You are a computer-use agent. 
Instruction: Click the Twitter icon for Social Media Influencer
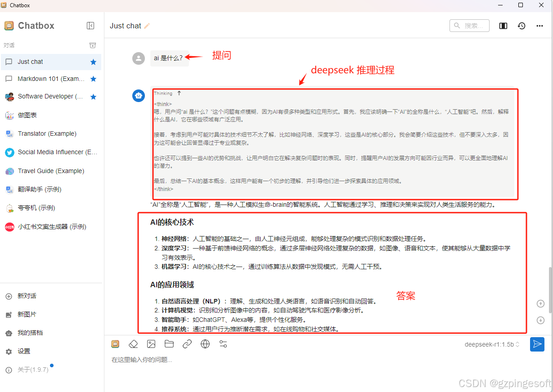[9, 152]
